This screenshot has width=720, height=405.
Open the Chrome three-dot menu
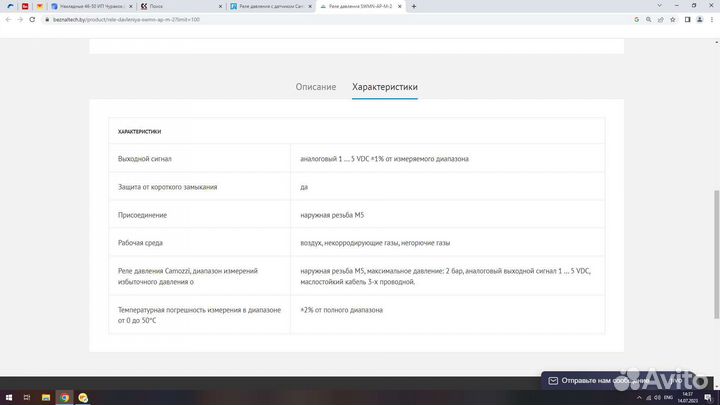[712, 19]
